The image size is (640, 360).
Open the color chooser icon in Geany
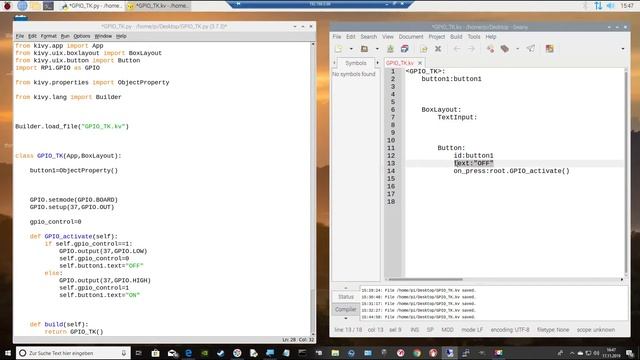point(550,49)
